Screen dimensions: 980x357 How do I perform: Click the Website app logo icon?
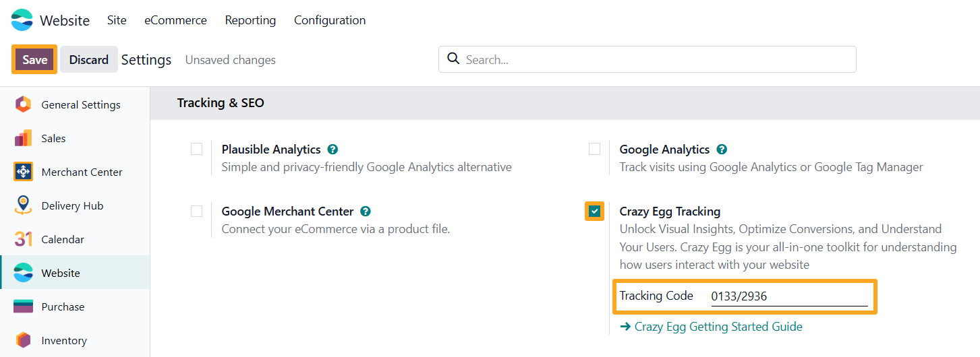[22, 20]
